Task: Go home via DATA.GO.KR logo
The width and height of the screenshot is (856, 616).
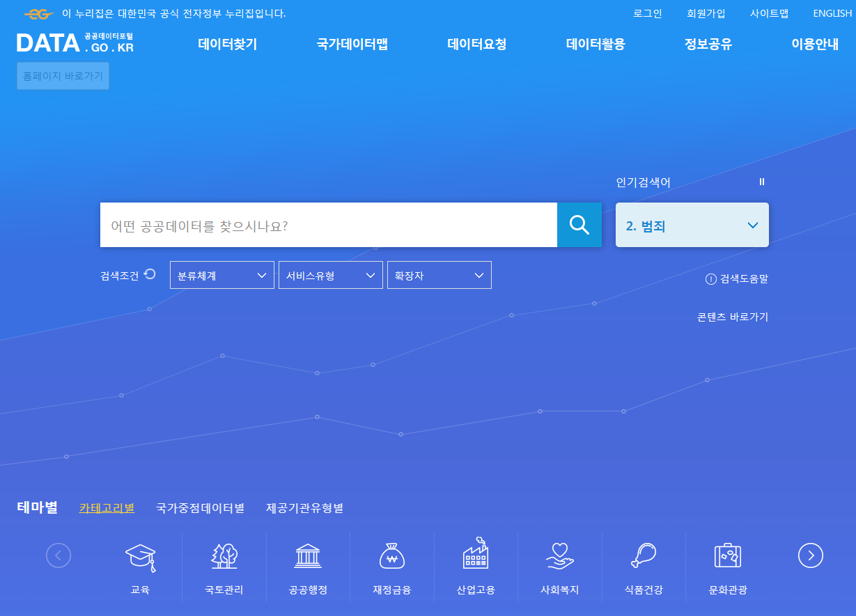Action: pos(75,42)
